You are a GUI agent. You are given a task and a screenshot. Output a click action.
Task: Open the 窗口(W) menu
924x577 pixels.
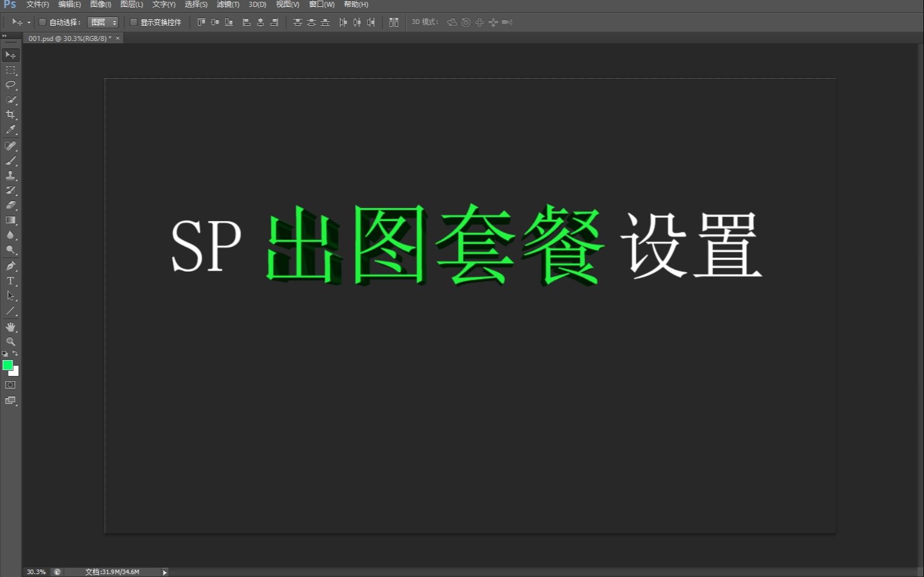coord(321,5)
